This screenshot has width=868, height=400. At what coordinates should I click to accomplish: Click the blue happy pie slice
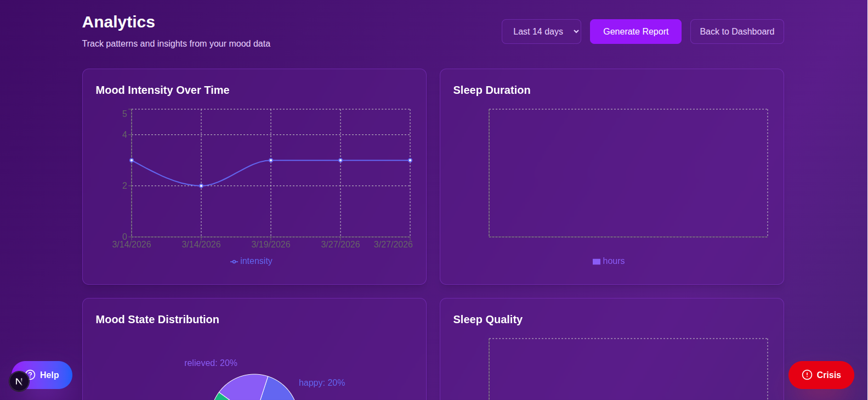coord(279,390)
